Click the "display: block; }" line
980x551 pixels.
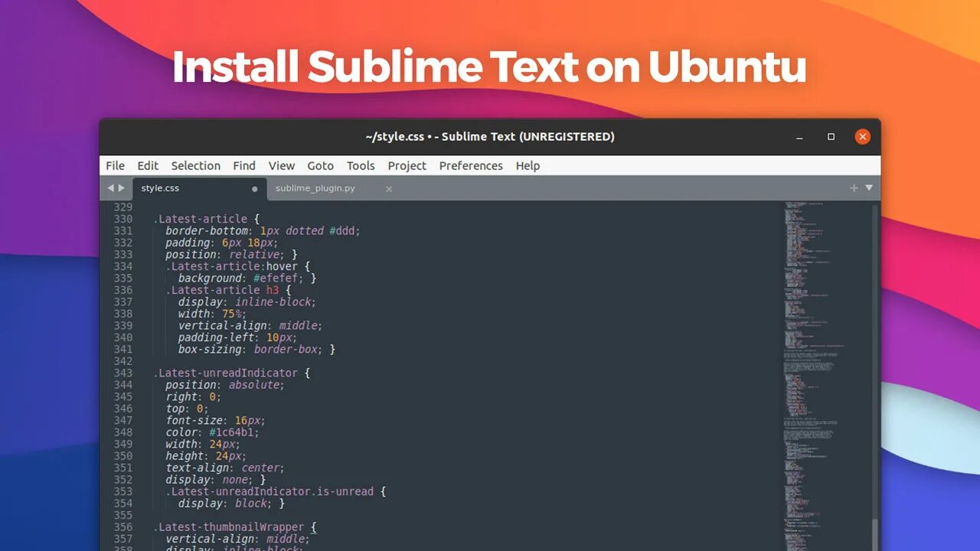pyautogui.click(x=231, y=504)
